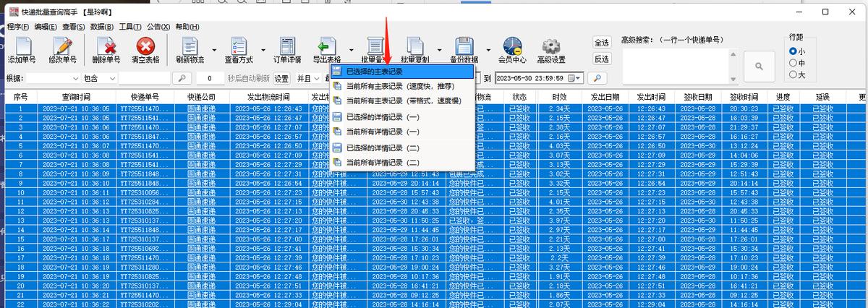This screenshot has height=308, width=868.
Task: Click the 备份数据 floppy disk icon
Action: [x=464, y=46]
